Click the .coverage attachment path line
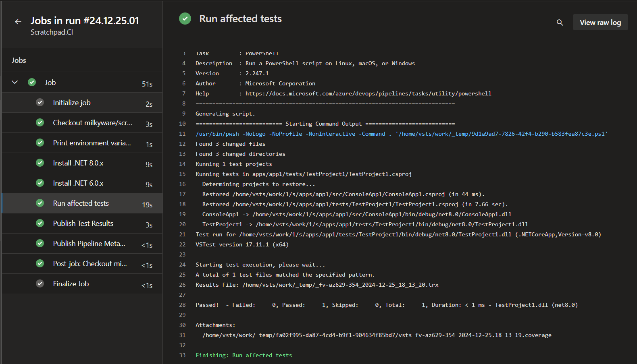637x364 pixels. (x=377, y=335)
